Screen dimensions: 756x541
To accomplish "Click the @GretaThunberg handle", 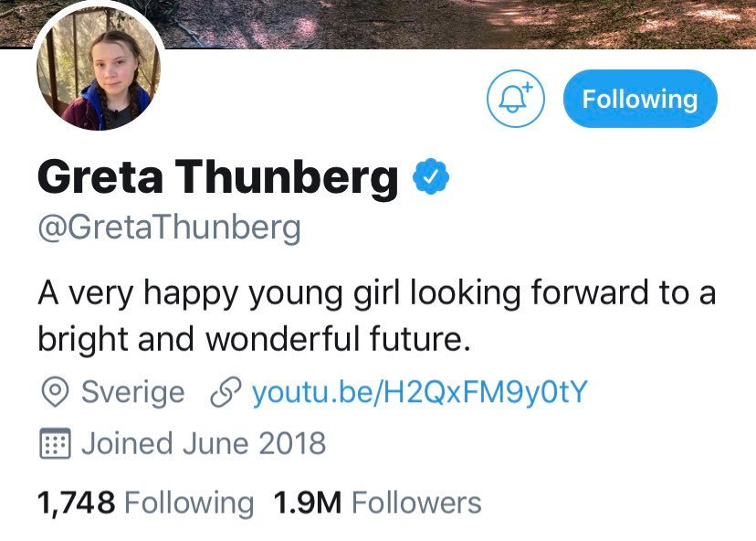I will tap(169, 228).
